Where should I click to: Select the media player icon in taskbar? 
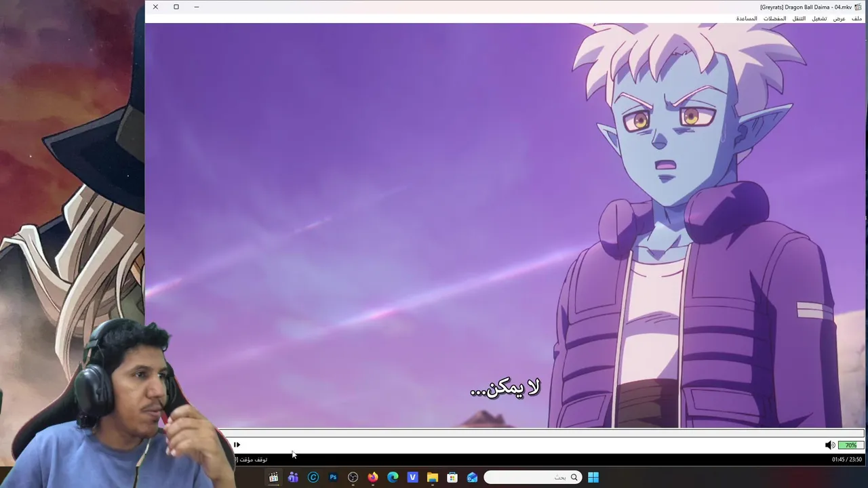(273, 477)
